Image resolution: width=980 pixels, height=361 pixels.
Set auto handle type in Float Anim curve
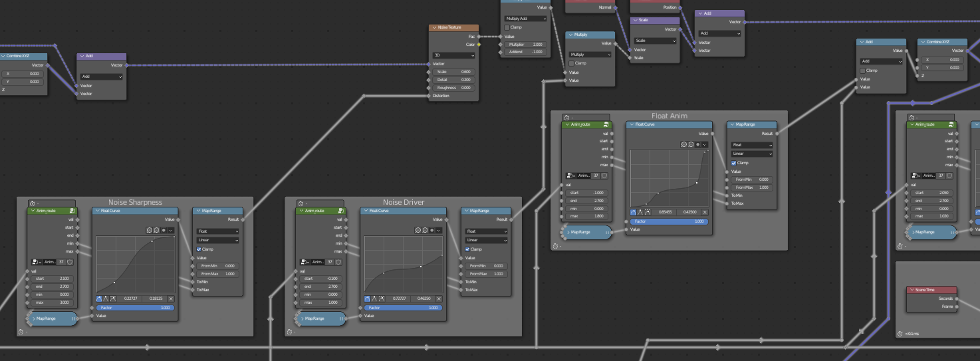(x=633, y=212)
